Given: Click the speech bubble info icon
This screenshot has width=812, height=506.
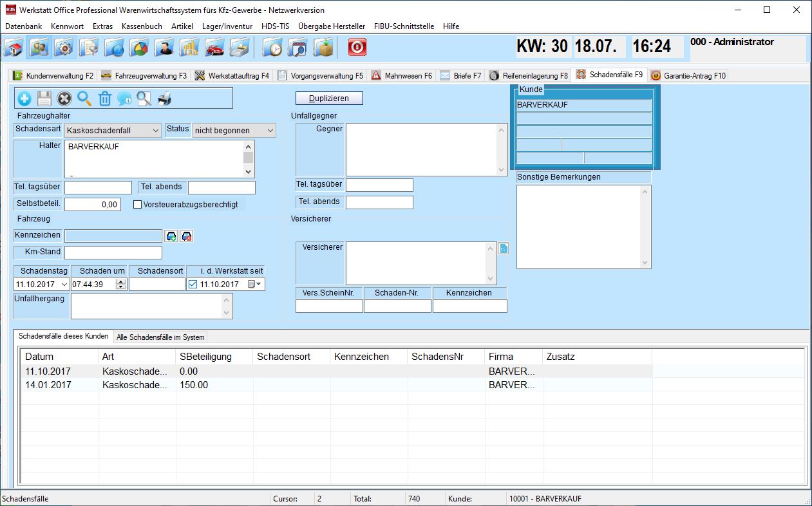Looking at the screenshot, I should coord(124,98).
